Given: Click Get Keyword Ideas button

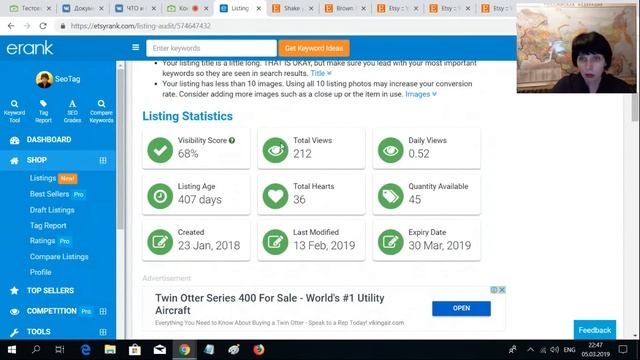Looking at the screenshot, I should tap(314, 48).
